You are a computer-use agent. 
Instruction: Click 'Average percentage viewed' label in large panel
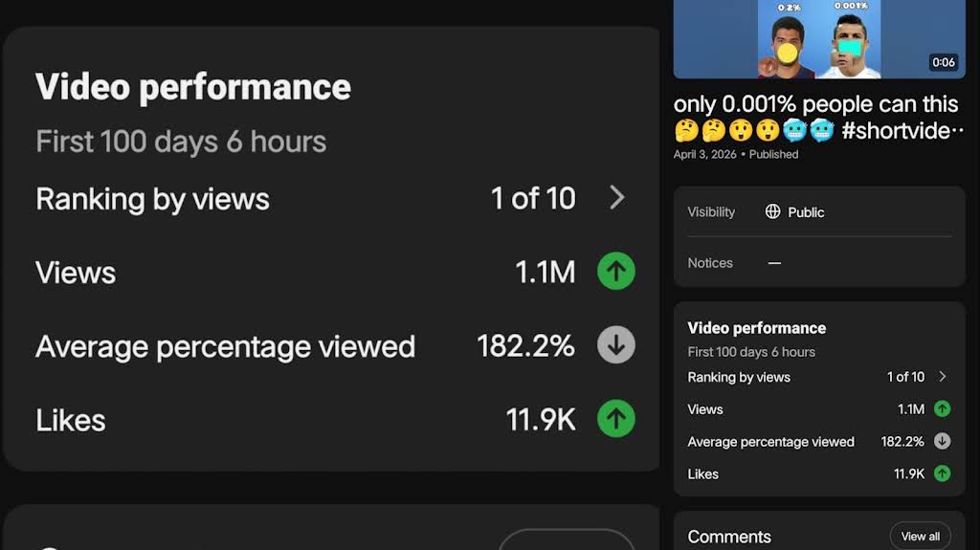pyautogui.click(x=225, y=347)
